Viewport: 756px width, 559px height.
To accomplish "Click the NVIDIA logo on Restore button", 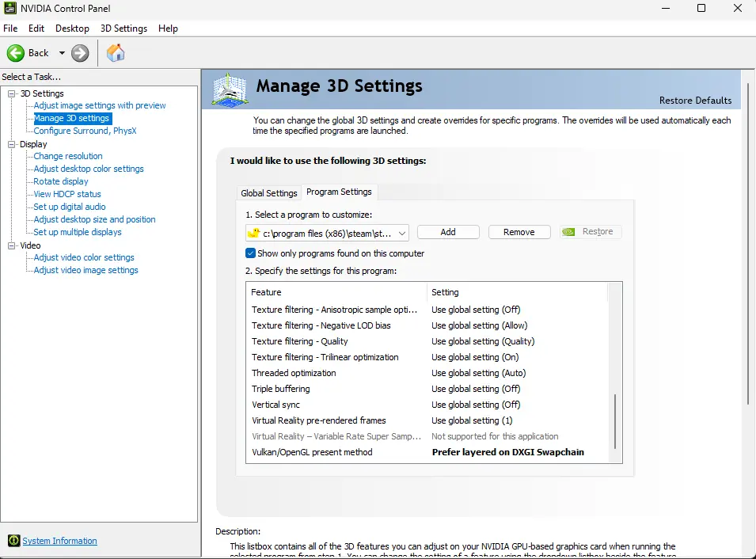I will (x=569, y=232).
